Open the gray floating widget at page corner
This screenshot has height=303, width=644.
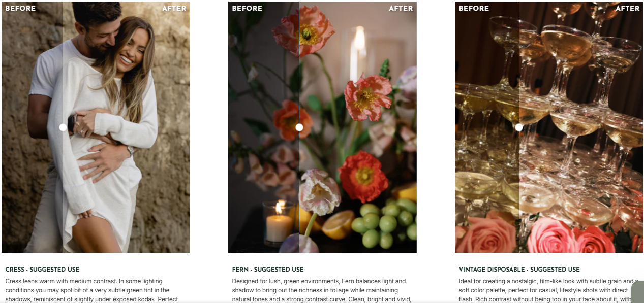point(639,292)
